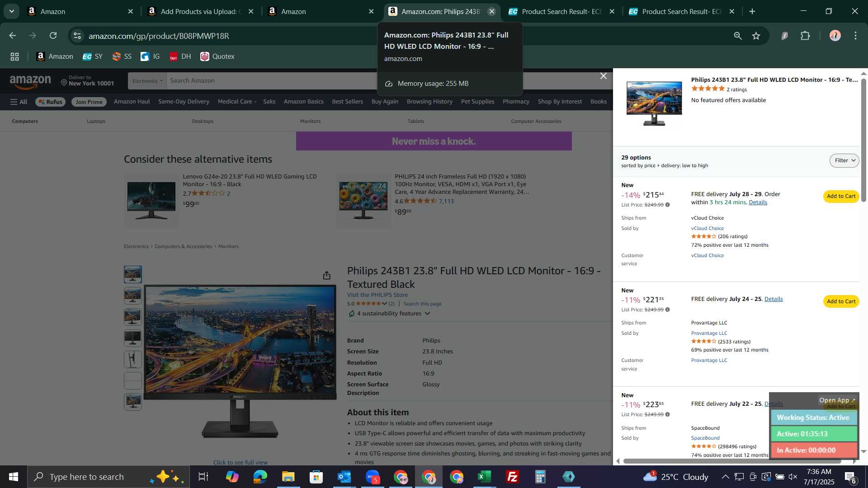Open the Lenovo G24e-20 alternative item

pyautogui.click(x=250, y=180)
